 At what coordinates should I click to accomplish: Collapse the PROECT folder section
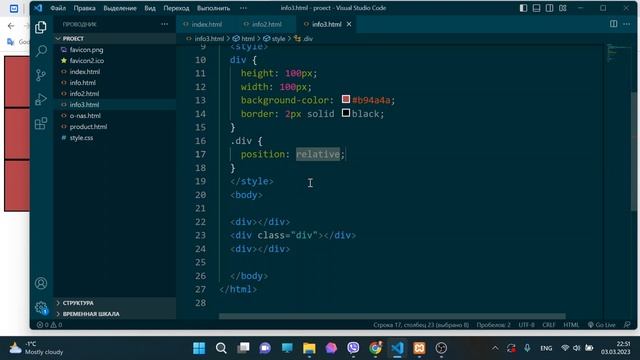[x=114, y=39]
